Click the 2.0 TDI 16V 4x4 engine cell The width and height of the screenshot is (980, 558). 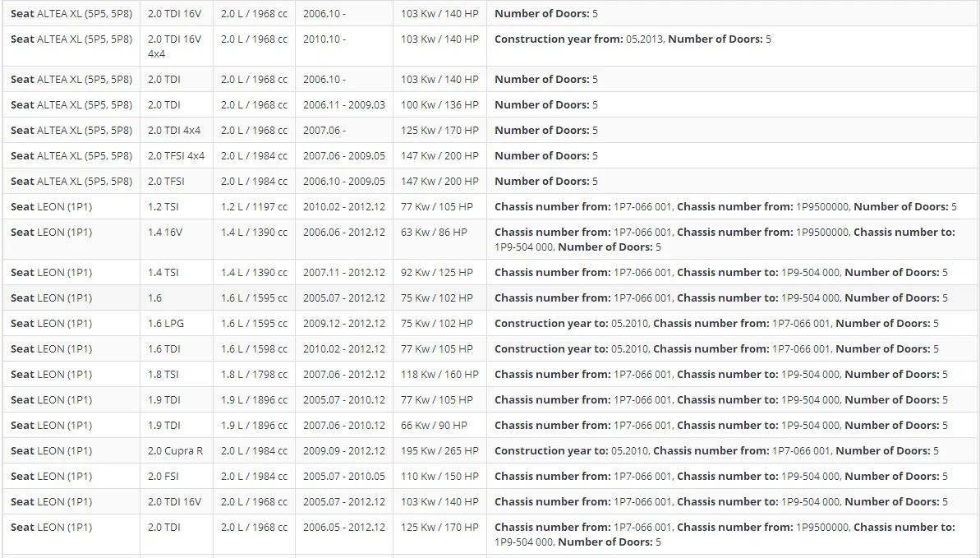[x=175, y=46]
